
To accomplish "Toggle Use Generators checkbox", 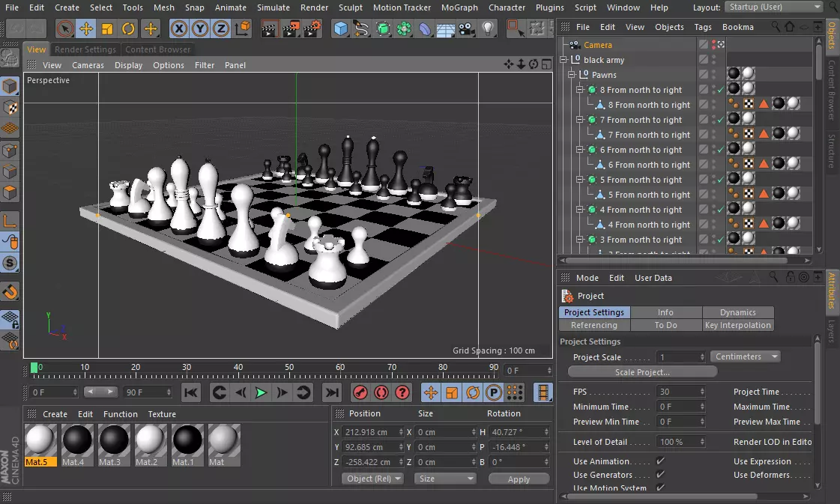I will click(661, 474).
